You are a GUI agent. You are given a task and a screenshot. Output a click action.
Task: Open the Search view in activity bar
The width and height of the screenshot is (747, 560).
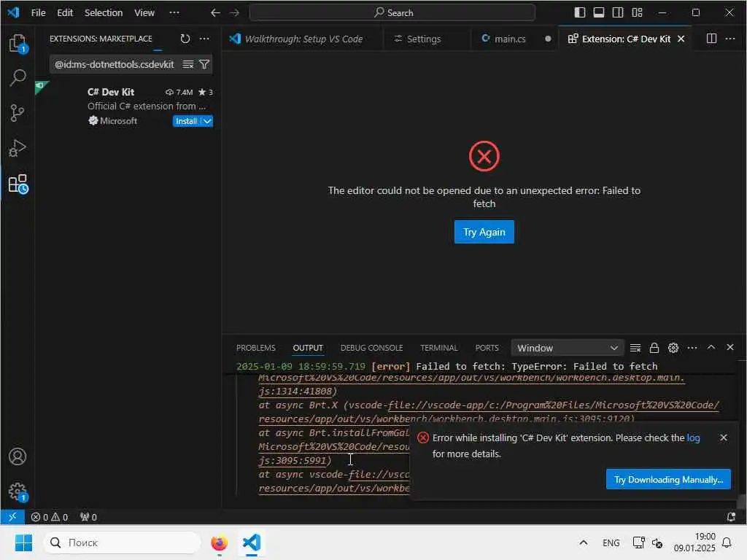[x=18, y=77]
